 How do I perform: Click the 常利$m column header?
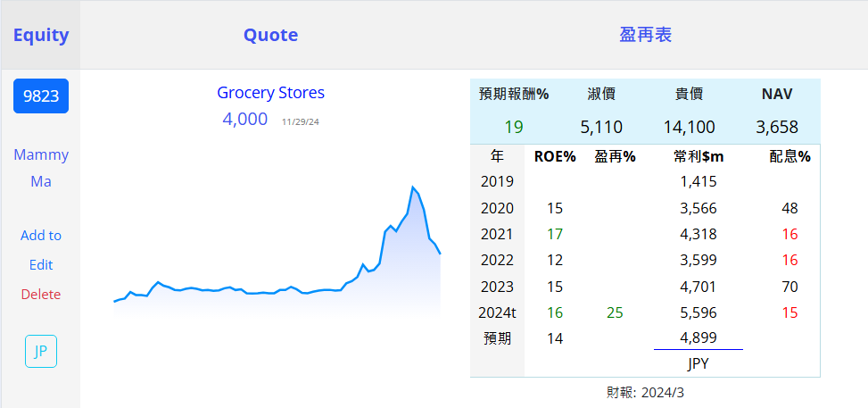point(699,157)
